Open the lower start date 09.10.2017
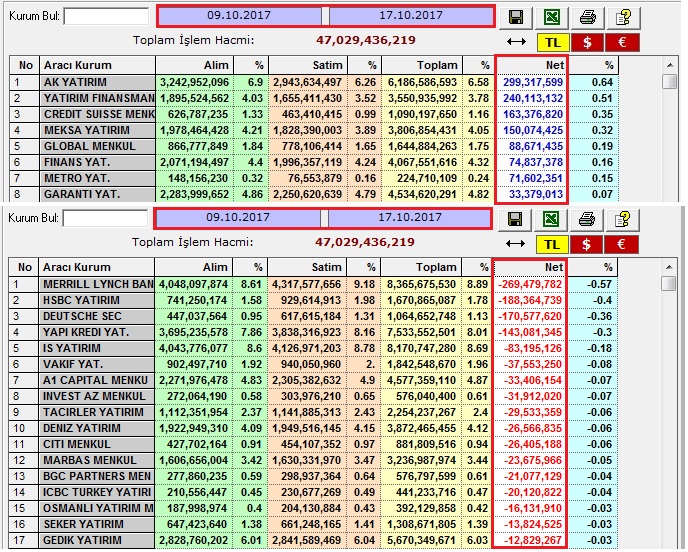Screen dimensions: 688x552 [x=238, y=218]
